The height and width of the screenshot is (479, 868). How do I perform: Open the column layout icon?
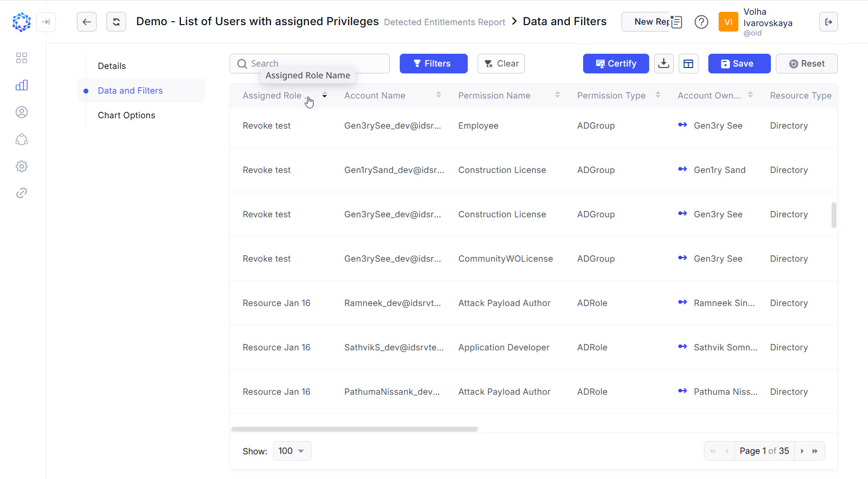[688, 64]
